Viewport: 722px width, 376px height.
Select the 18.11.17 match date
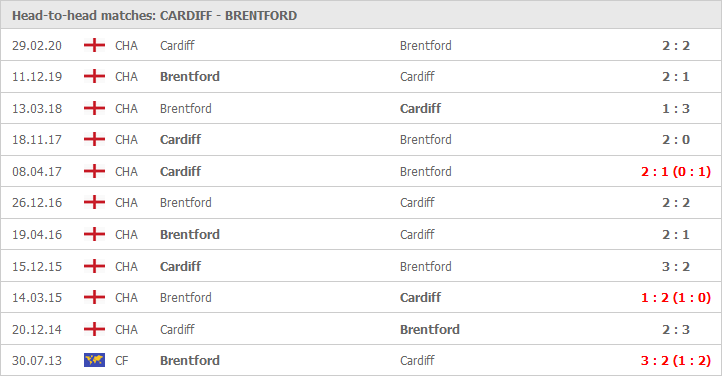[37, 139]
